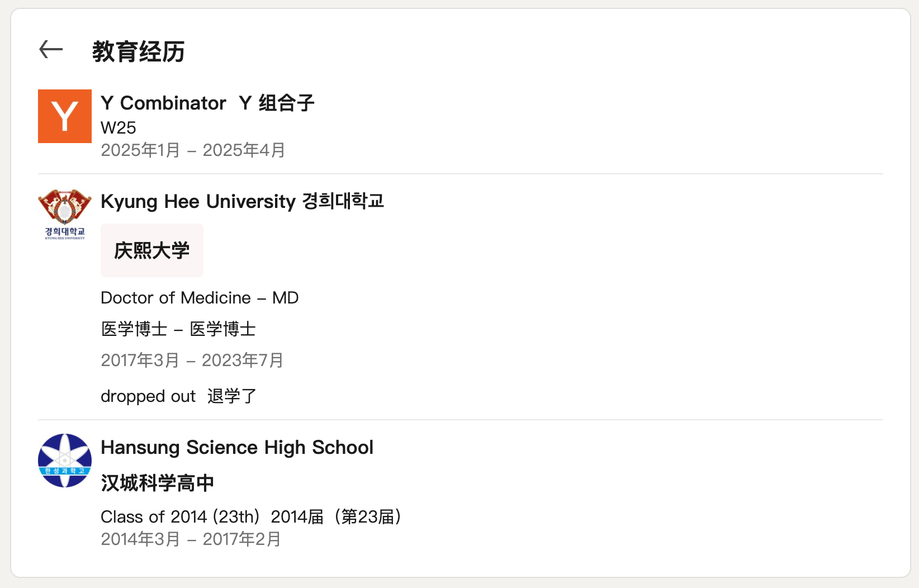This screenshot has width=919, height=588.
Task: Click the 退学了 translated description
Action: (x=232, y=396)
